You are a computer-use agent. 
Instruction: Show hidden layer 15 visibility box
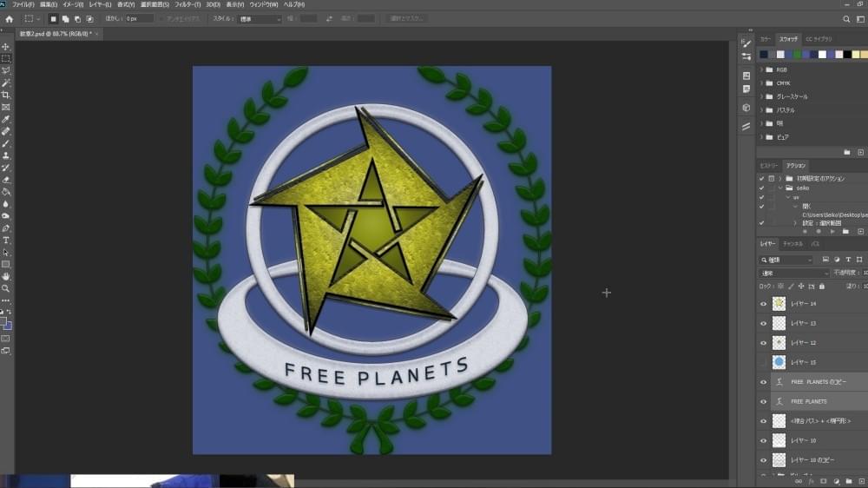tap(763, 362)
